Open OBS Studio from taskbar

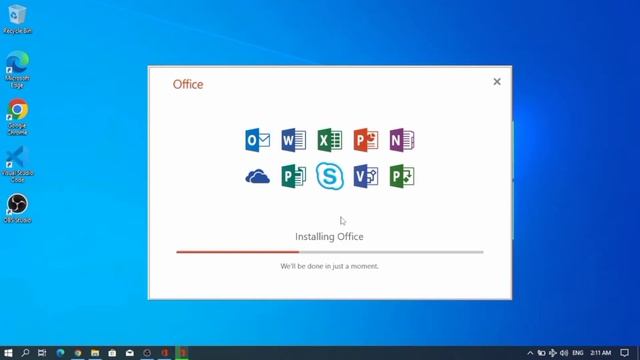point(147,353)
